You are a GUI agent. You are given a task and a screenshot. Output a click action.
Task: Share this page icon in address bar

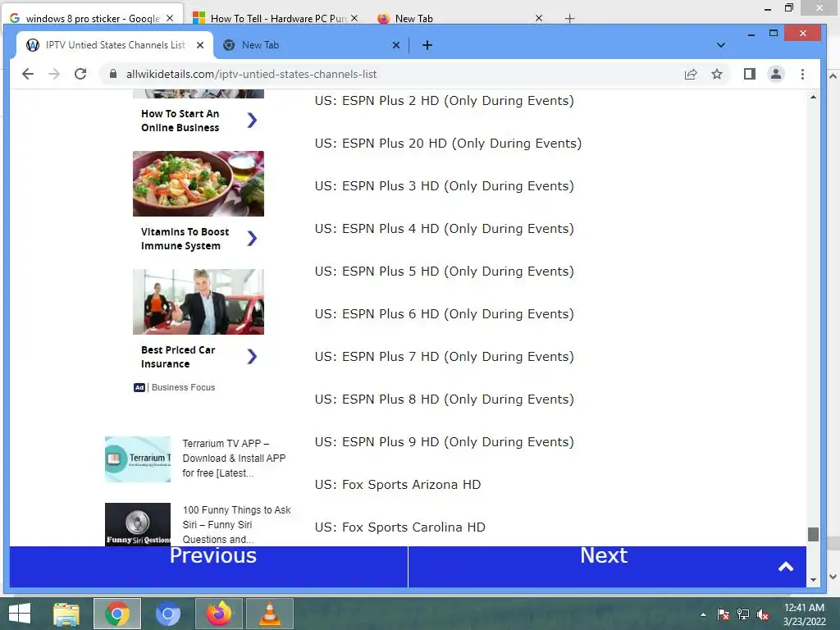coord(691,74)
